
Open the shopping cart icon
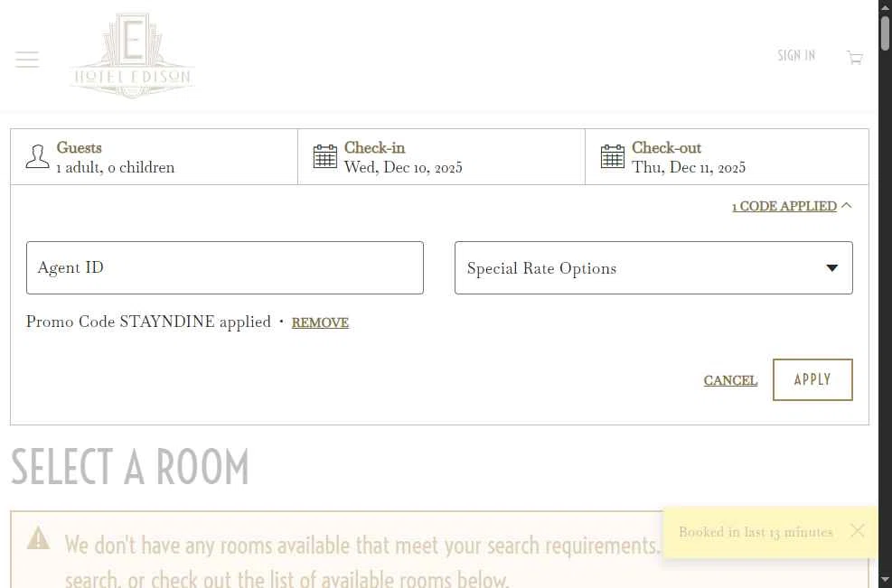pyautogui.click(x=854, y=58)
